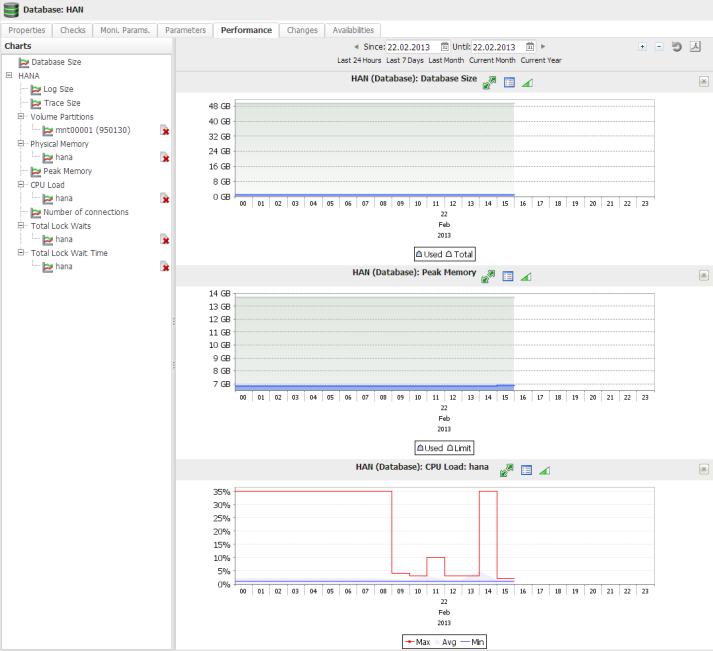713x651 pixels.
Task: Switch to the Parameters tab
Action: [186, 30]
